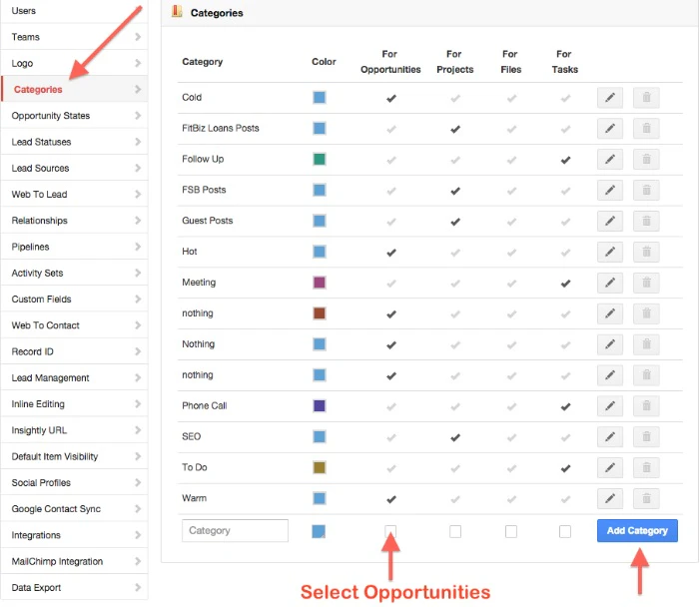
Task: Open Web To Lead settings
Action: (x=74, y=194)
